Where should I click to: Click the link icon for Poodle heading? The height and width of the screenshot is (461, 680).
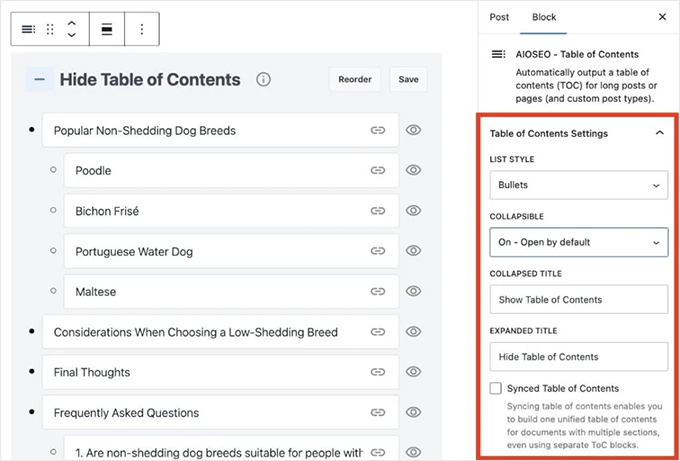pos(378,171)
